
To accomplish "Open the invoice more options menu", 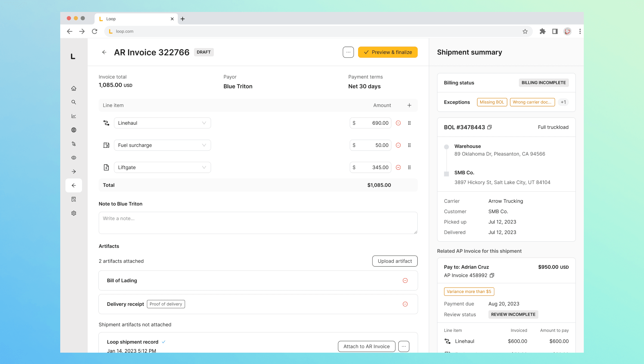I will [x=348, y=52].
